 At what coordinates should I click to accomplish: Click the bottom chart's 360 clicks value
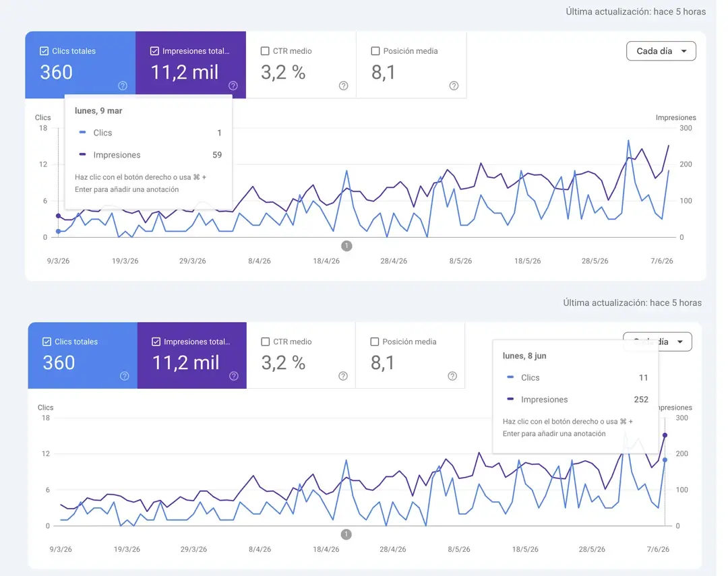point(59,362)
